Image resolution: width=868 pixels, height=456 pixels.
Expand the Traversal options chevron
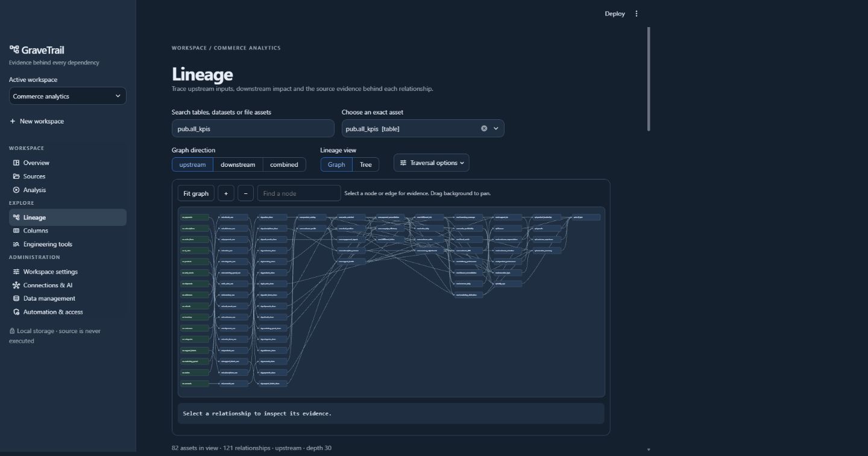click(x=462, y=163)
